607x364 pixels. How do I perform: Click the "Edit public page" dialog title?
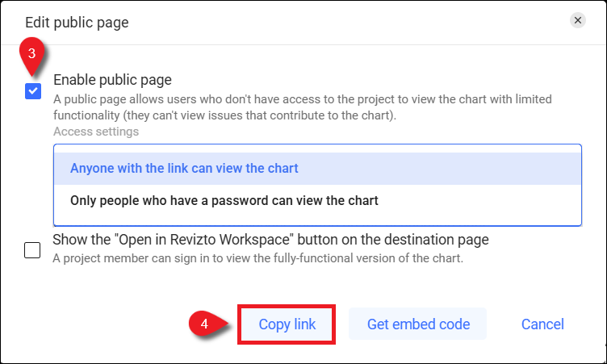point(77,23)
